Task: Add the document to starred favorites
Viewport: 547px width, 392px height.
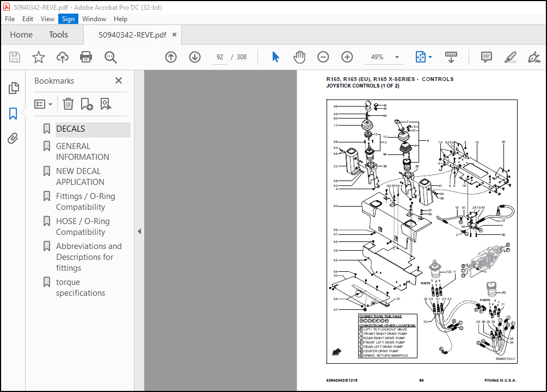Action: [39, 57]
